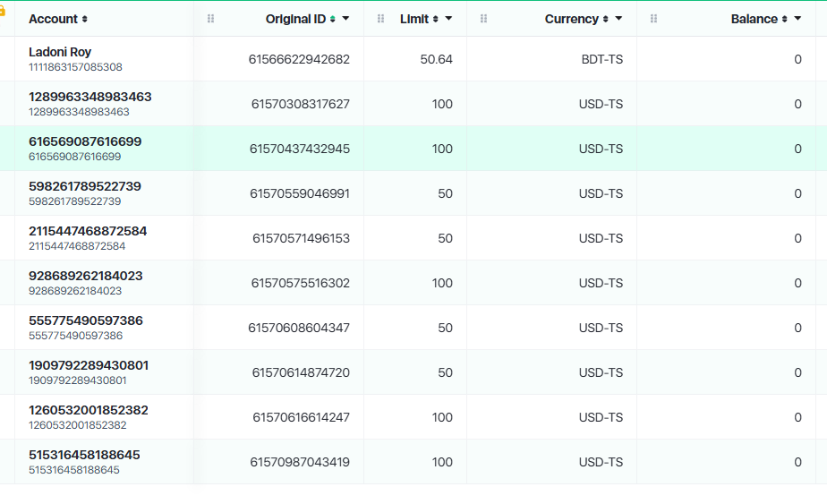Click the Balance column drag handle
Screen dimensions: 827x504
653,19
